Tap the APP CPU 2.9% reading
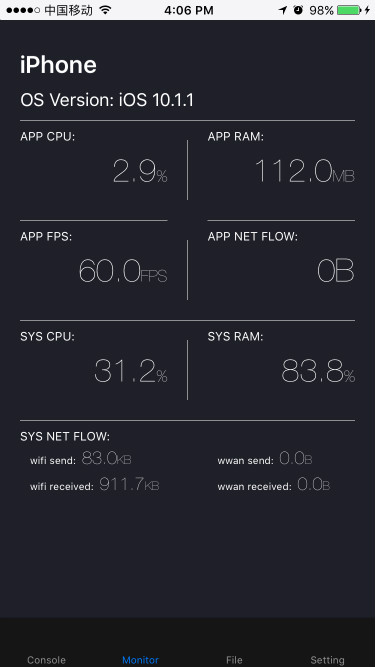The height and width of the screenshot is (667, 375). coord(140,172)
